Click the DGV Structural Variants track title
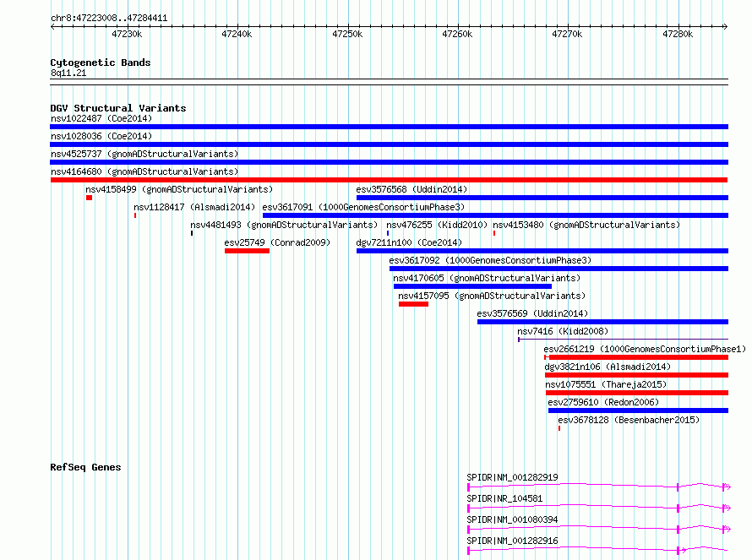The image size is (752, 560). pyautogui.click(x=118, y=108)
